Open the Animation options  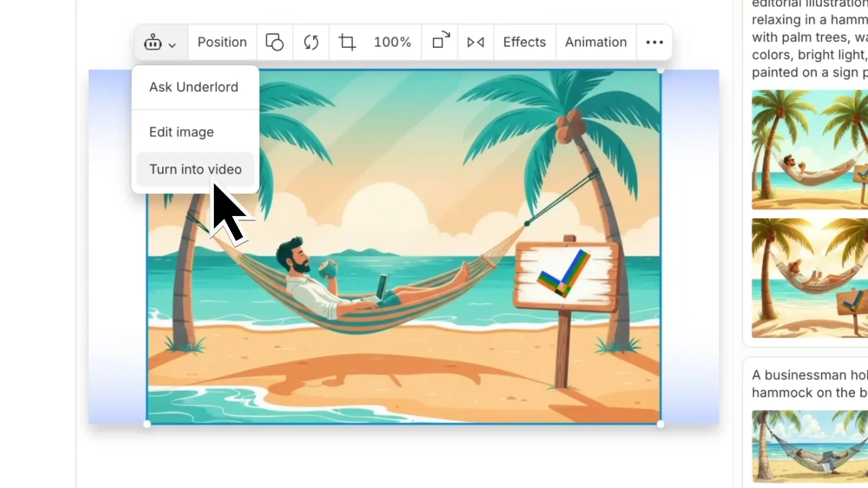(595, 42)
